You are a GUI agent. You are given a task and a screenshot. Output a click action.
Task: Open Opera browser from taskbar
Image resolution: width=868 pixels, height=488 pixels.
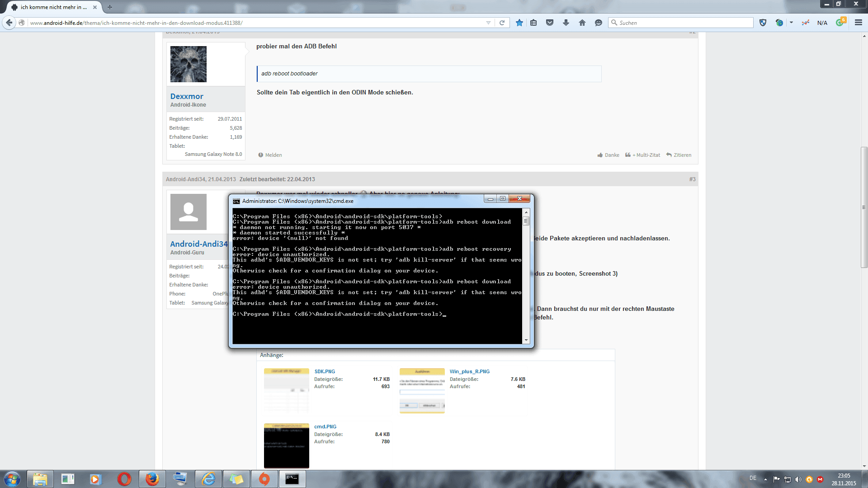click(x=124, y=479)
